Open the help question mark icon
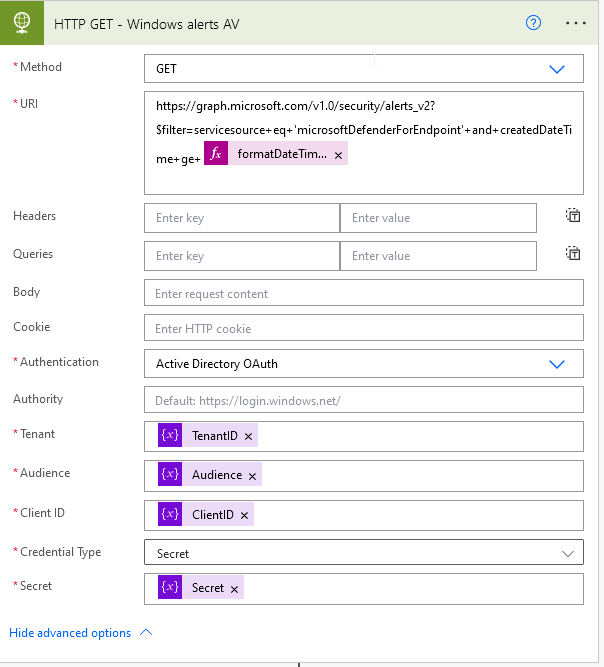Image resolution: width=604 pixels, height=667 pixels. coord(533,23)
